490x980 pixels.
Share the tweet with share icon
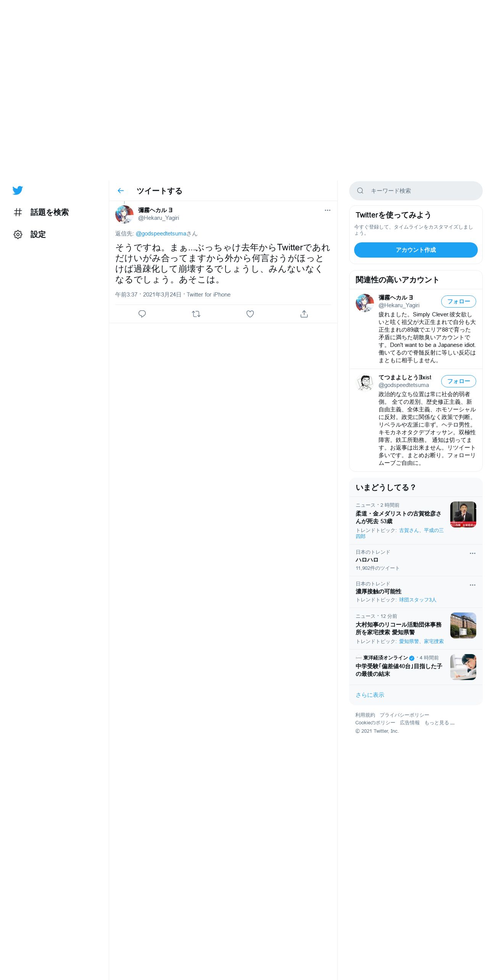304,314
